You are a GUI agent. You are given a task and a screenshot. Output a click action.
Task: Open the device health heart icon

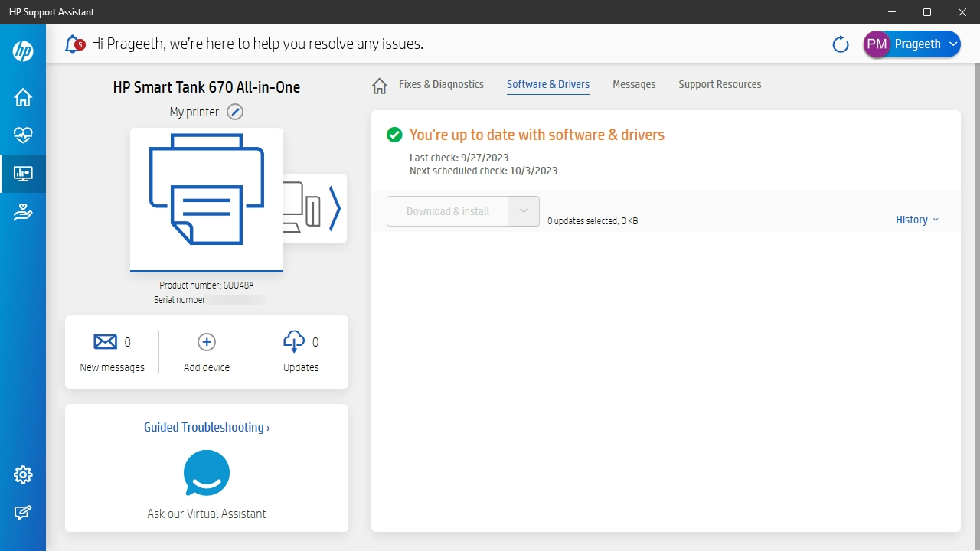(23, 135)
